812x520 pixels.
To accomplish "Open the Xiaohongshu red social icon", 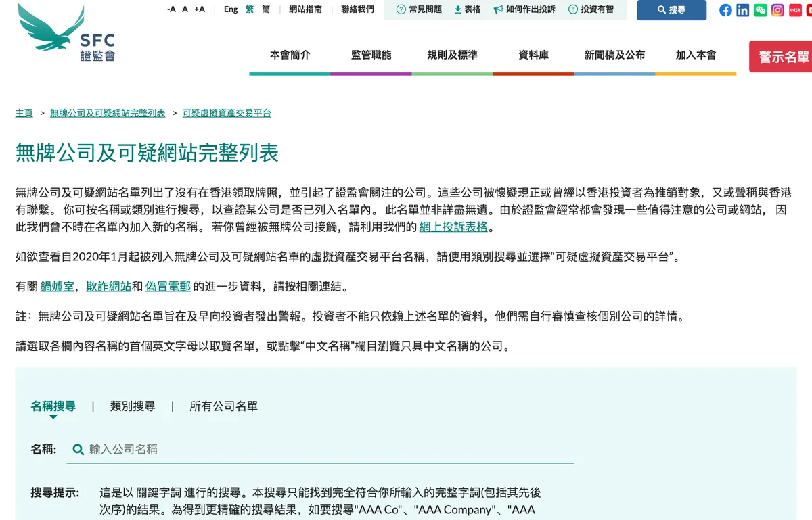I will 796,10.
